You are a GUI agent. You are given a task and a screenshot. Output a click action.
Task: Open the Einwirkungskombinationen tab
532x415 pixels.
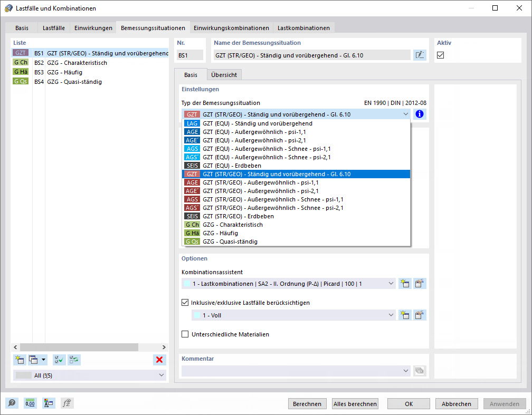231,28
